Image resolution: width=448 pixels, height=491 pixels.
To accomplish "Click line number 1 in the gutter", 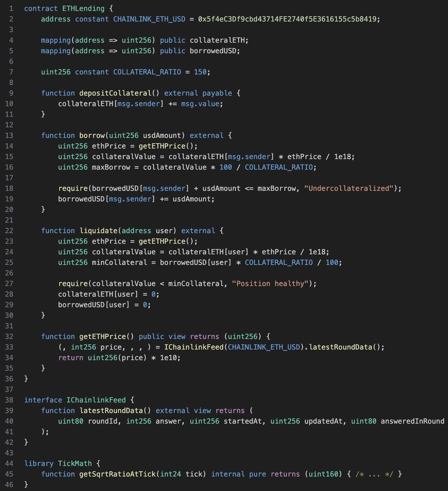I will 11,9.
